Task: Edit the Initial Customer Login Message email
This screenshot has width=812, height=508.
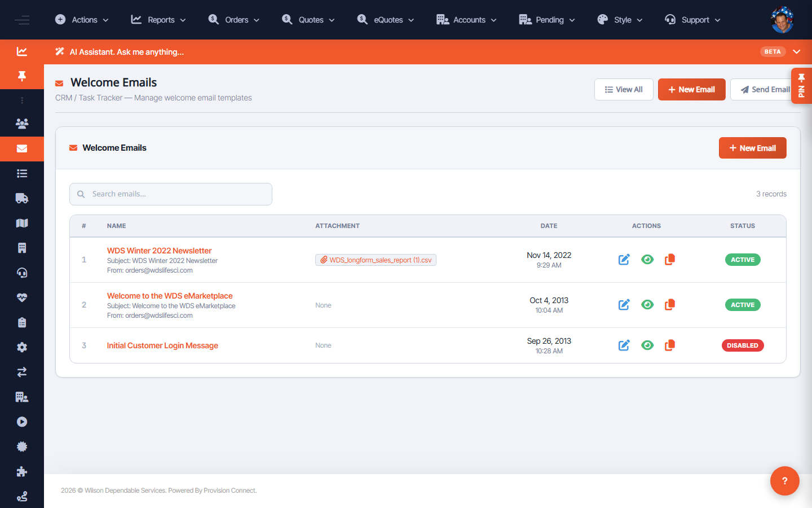Action: tap(624, 345)
